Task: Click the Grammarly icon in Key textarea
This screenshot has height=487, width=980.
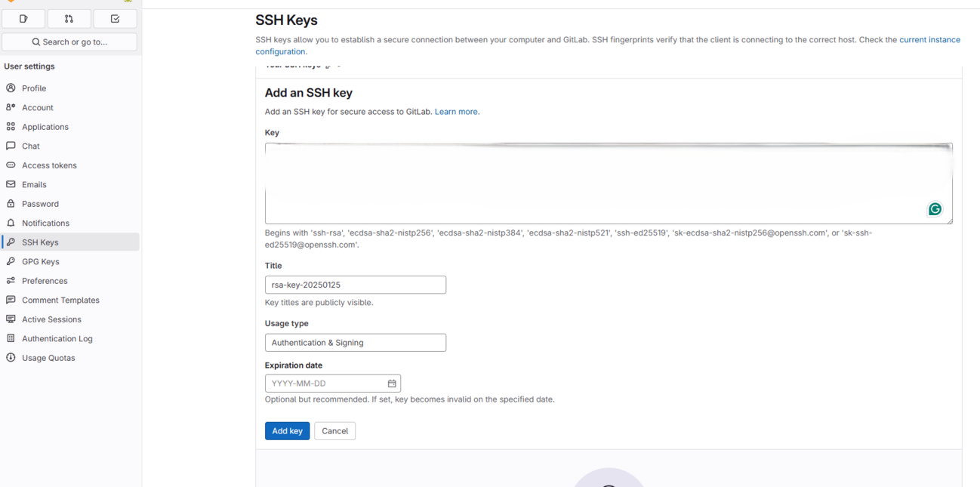Action: [935, 209]
